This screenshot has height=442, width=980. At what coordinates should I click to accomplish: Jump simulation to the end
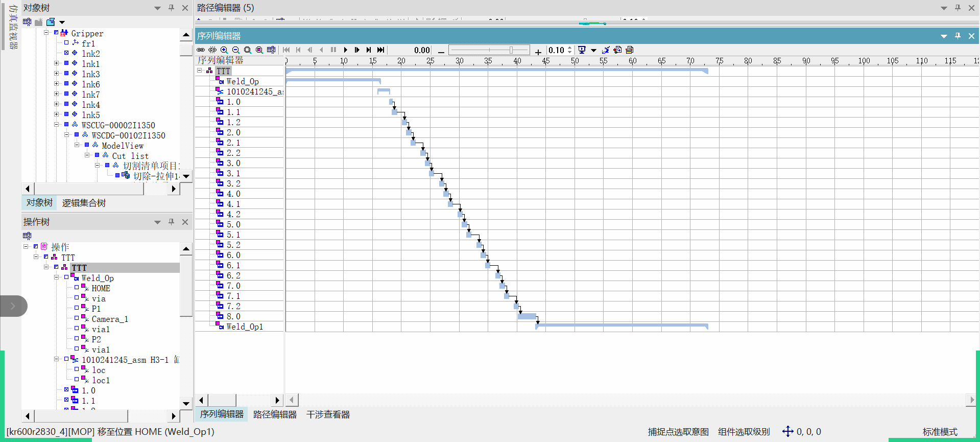(x=380, y=50)
